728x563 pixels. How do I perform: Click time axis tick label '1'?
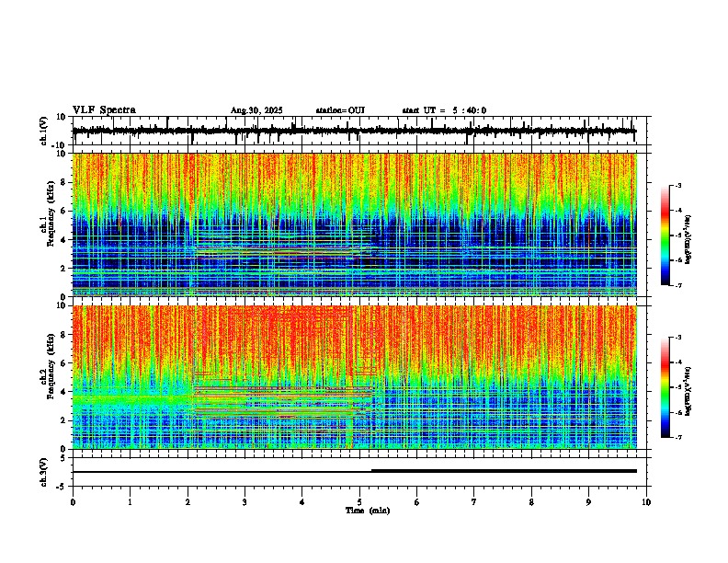130,502
